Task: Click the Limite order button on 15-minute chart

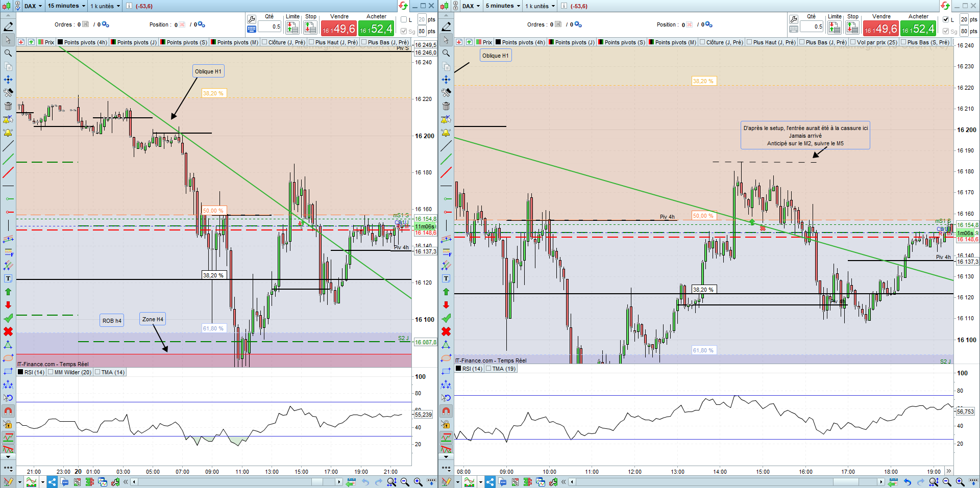Action: [x=292, y=28]
